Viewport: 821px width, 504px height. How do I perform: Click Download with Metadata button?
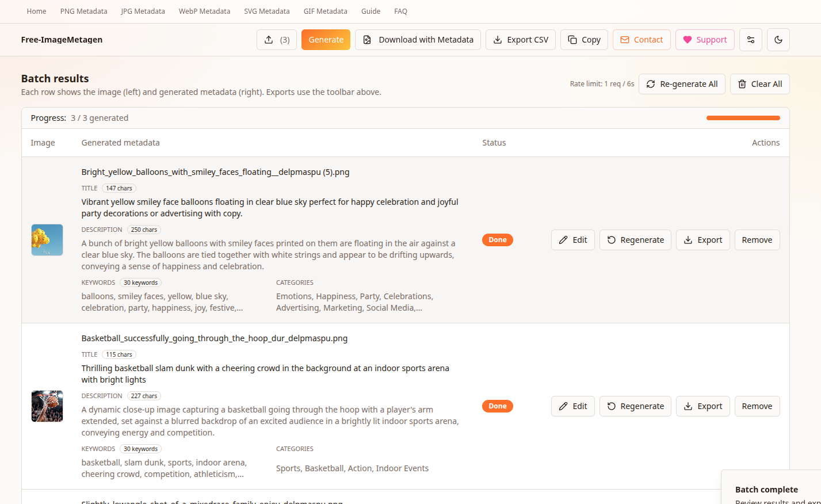418,40
